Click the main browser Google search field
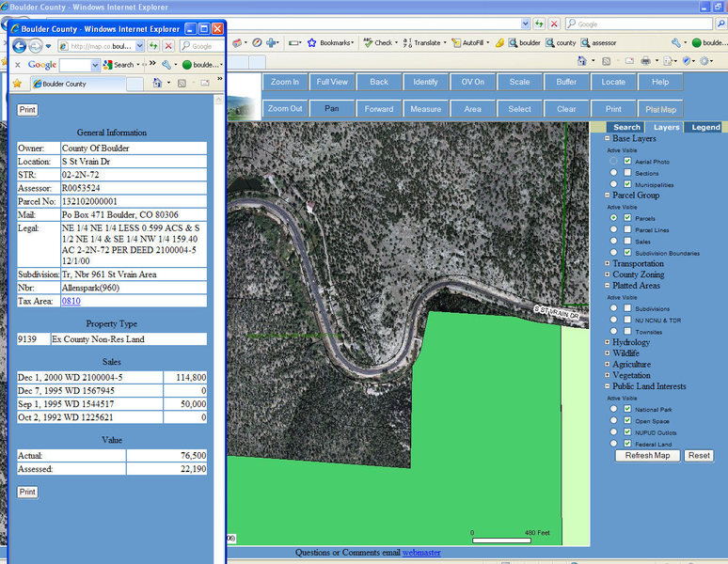 point(639,23)
